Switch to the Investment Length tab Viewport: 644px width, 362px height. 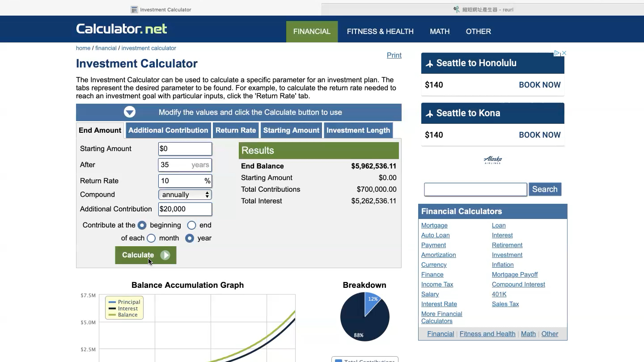358,130
